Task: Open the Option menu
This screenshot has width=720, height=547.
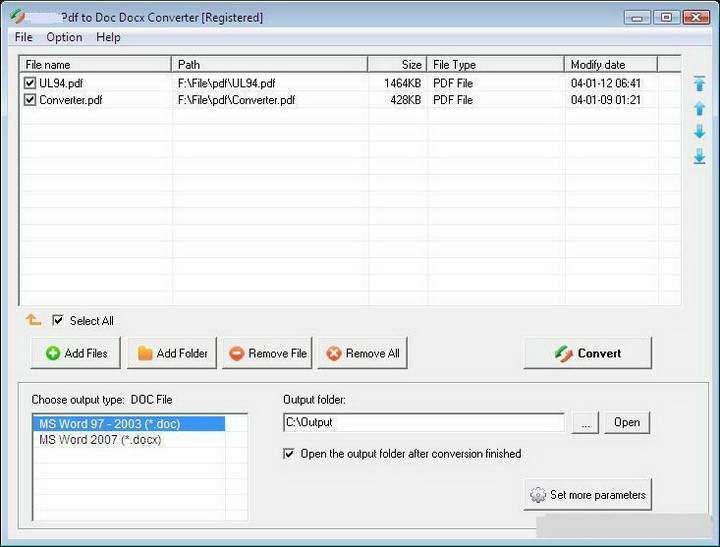Action: coord(64,37)
